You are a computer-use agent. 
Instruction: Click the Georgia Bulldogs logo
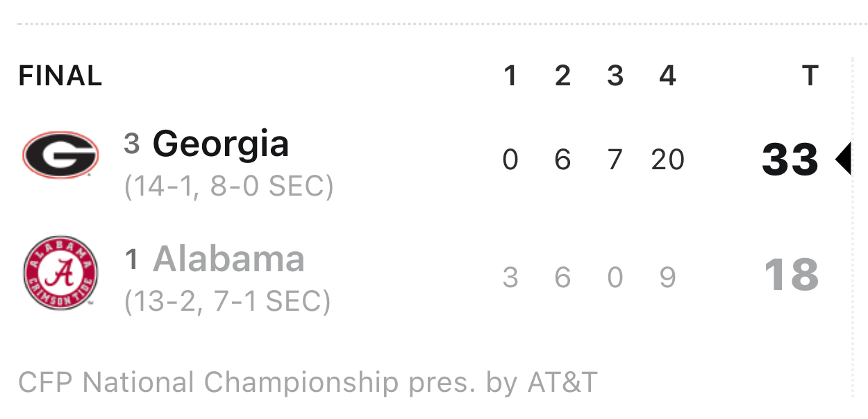(60, 155)
